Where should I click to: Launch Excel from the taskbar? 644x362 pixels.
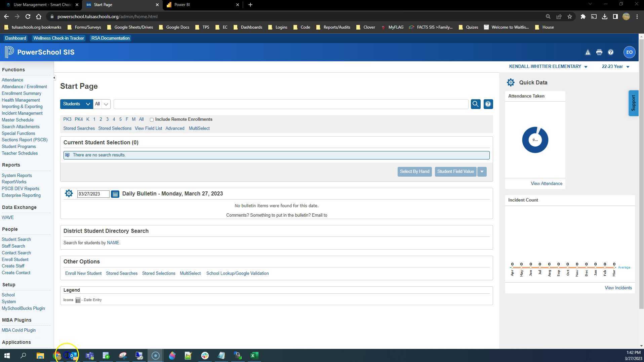tap(254, 355)
